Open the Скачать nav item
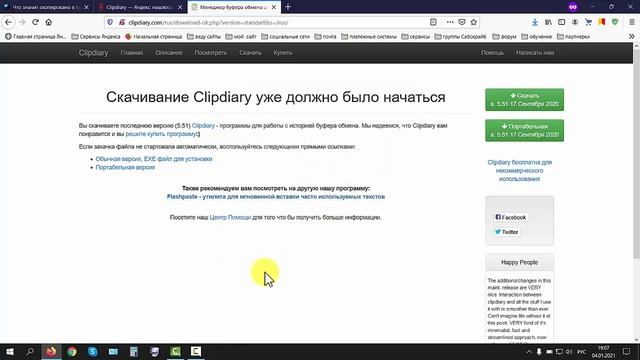Screen dimensions: 640x360 (250, 53)
